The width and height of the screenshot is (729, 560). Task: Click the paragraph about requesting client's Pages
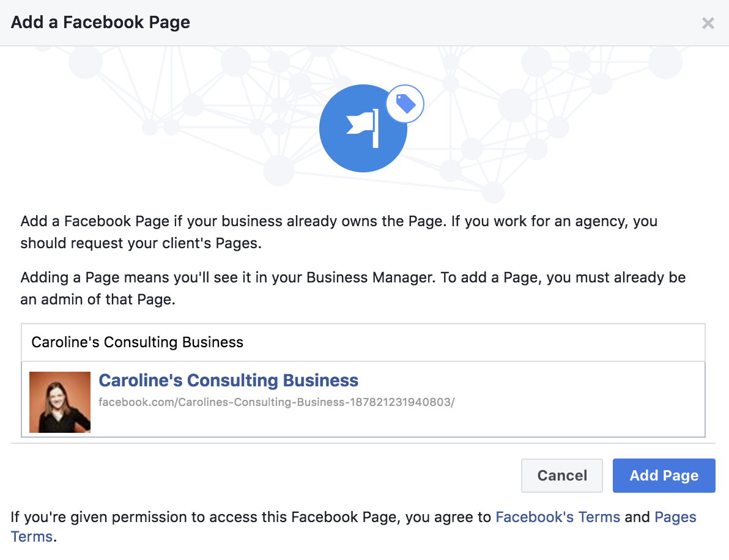pyautogui.click(x=338, y=232)
